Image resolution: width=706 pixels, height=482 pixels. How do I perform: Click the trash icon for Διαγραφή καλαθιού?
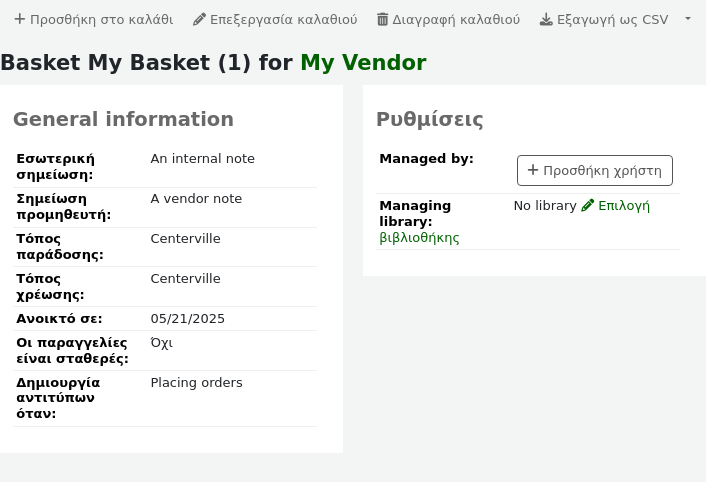(x=382, y=19)
